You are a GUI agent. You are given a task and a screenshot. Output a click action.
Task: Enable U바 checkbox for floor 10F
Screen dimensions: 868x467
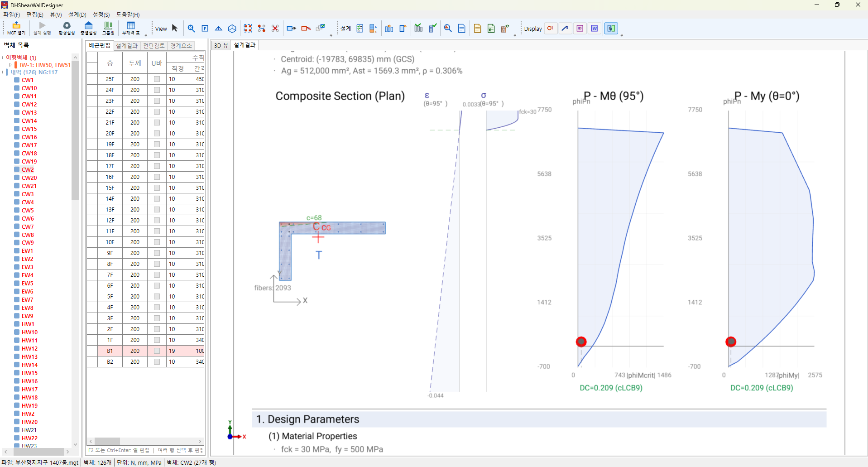pos(157,242)
